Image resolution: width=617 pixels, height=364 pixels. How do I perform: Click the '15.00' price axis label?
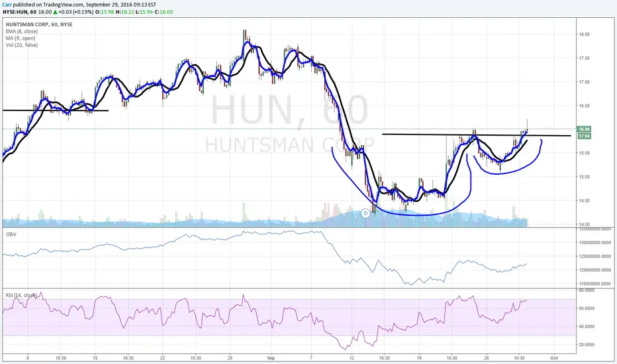click(x=585, y=177)
